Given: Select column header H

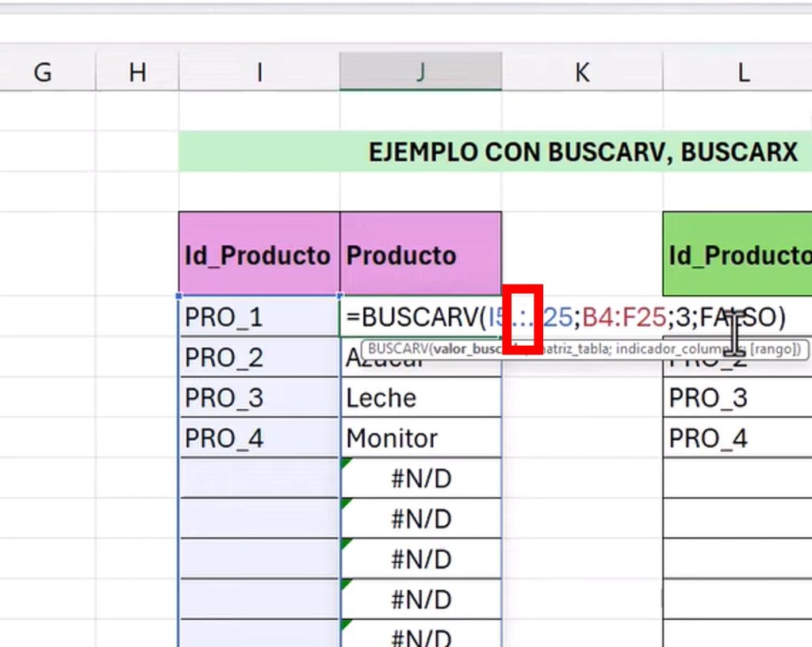Looking at the screenshot, I should tap(137, 73).
